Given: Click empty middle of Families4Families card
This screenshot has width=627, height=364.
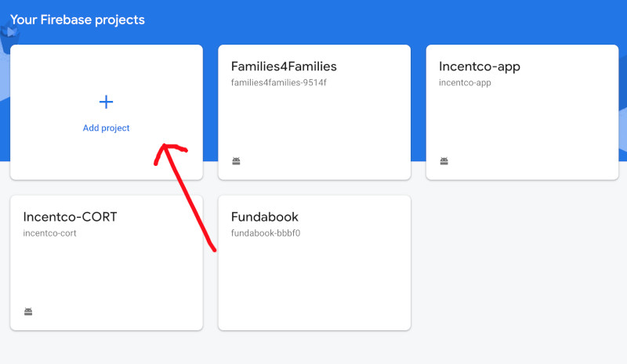Looking at the screenshot, I should pyautogui.click(x=314, y=120).
